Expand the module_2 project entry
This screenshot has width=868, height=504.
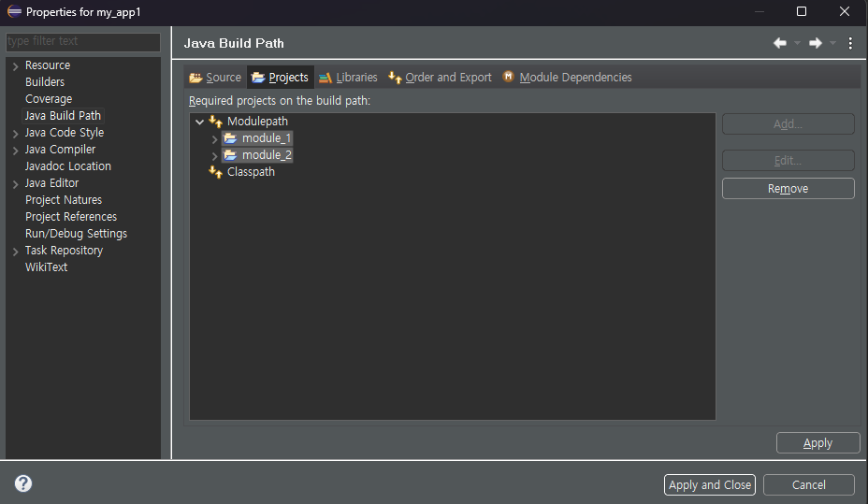coord(215,155)
